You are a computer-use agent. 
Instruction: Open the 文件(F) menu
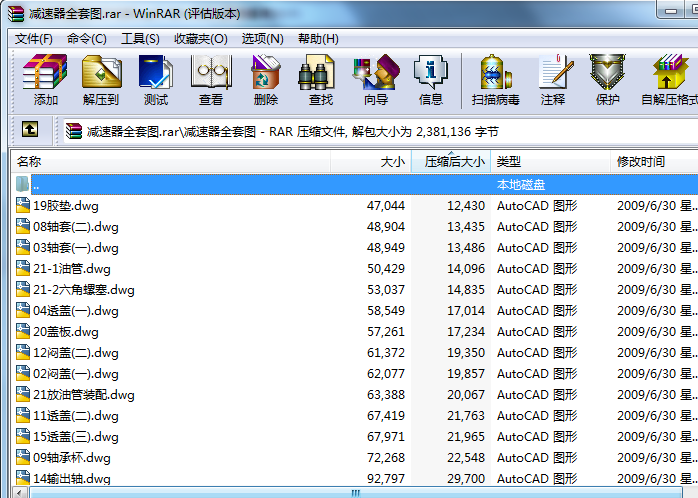[34, 39]
